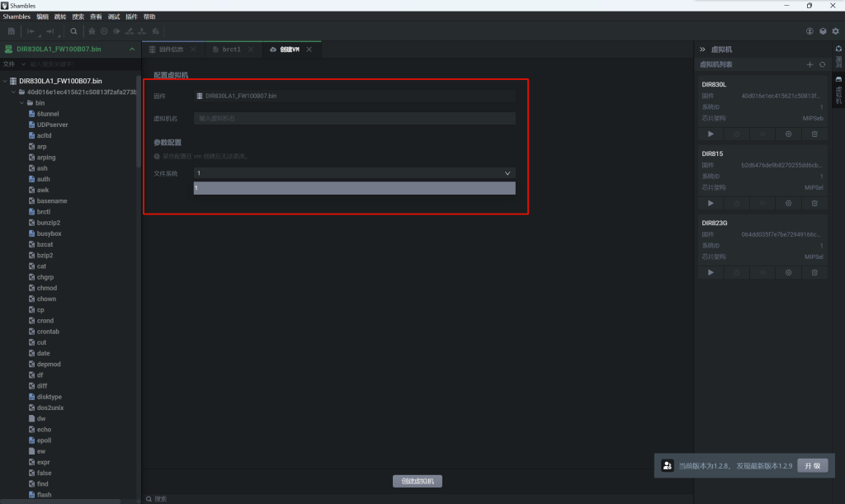Click the 虚拟机名 input field
This screenshot has height=504, width=845.
pos(354,118)
